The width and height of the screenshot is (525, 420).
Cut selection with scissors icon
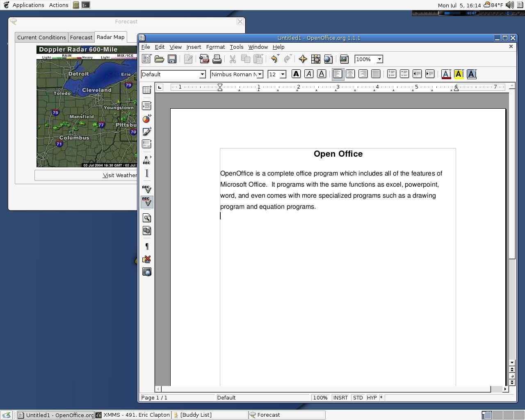click(233, 59)
